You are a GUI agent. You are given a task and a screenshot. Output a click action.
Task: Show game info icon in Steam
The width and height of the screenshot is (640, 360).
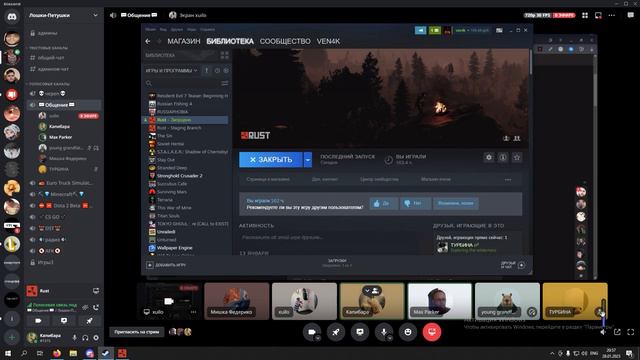(x=503, y=157)
